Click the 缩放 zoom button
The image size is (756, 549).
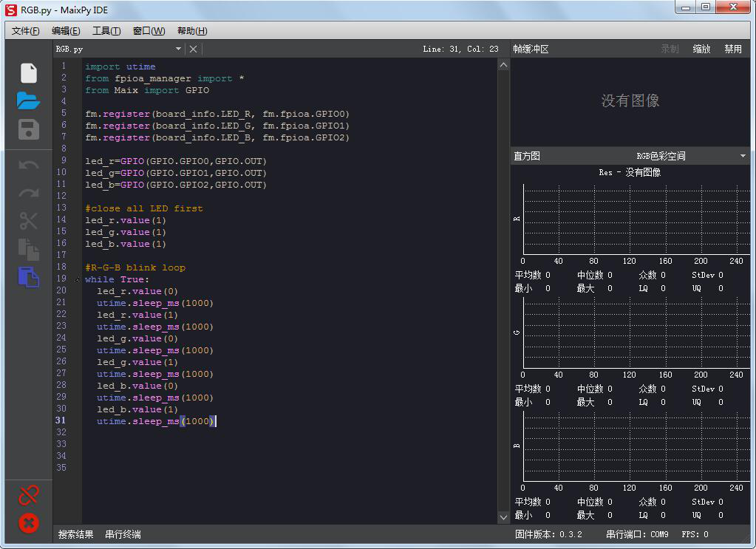click(701, 49)
